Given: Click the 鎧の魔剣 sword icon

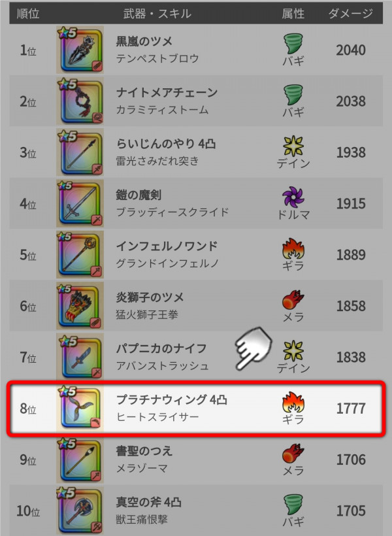Looking at the screenshot, I should [80, 203].
